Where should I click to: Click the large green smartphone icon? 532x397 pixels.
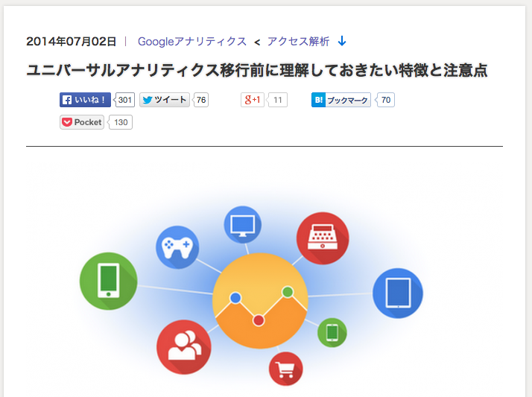[109, 281]
